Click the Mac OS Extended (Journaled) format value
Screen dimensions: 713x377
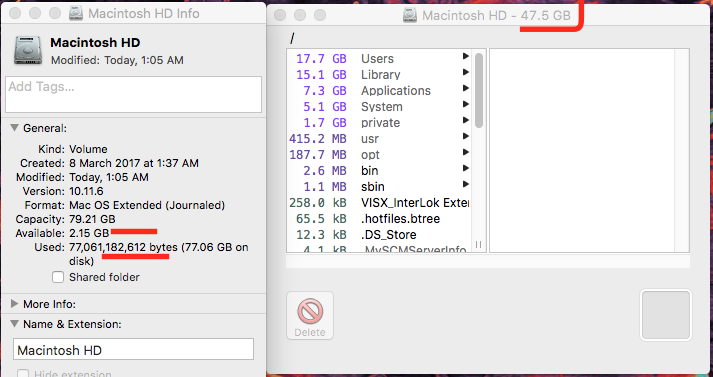point(147,205)
